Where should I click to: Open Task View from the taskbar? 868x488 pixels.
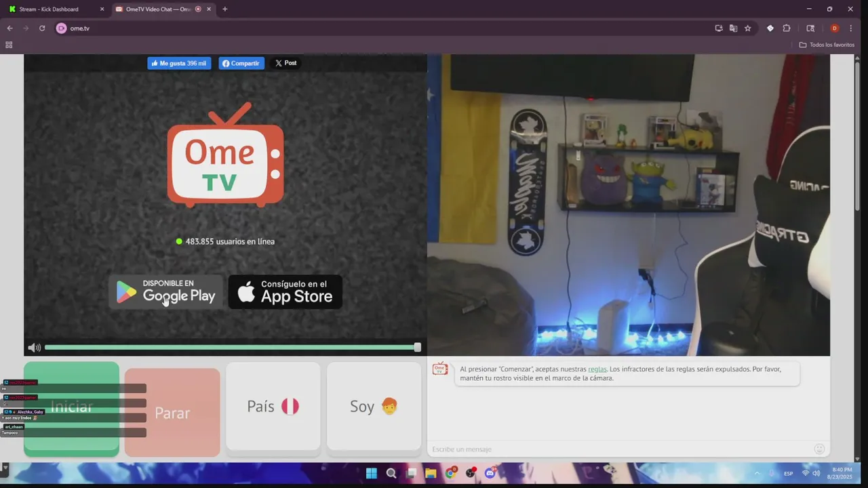click(x=411, y=473)
